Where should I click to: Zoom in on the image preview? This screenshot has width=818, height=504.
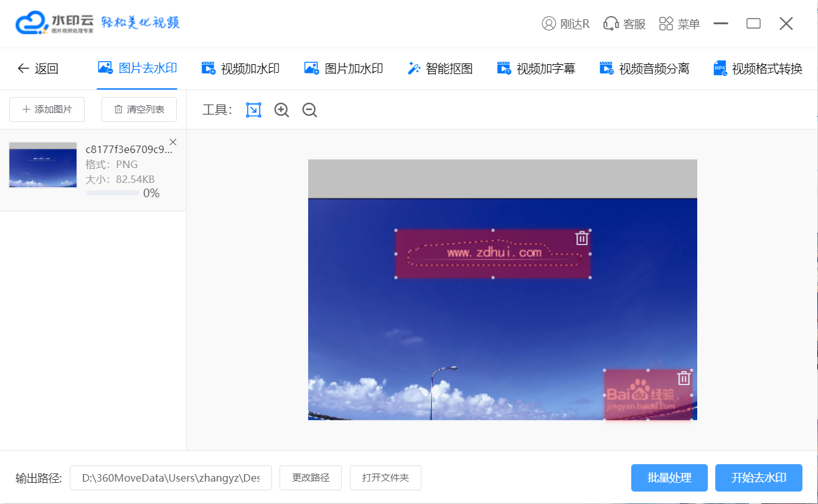pos(282,110)
